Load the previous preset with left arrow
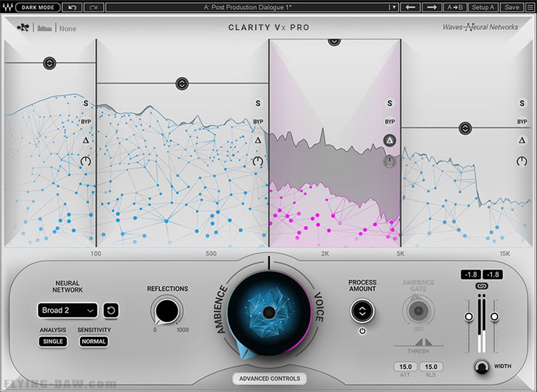The height and width of the screenshot is (392, 537). [410, 7]
